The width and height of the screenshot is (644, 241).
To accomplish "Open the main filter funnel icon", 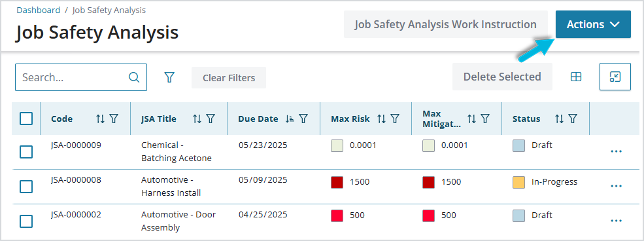I will [169, 77].
